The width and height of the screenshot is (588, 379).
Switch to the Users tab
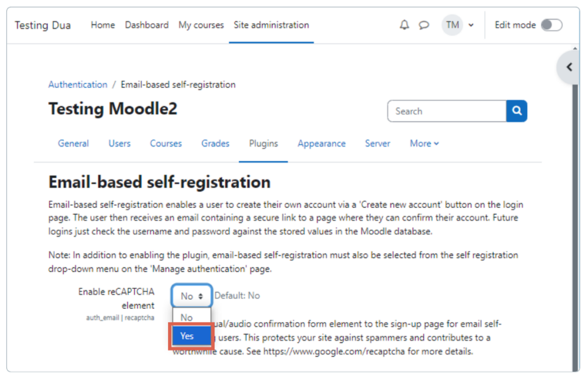(x=119, y=144)
